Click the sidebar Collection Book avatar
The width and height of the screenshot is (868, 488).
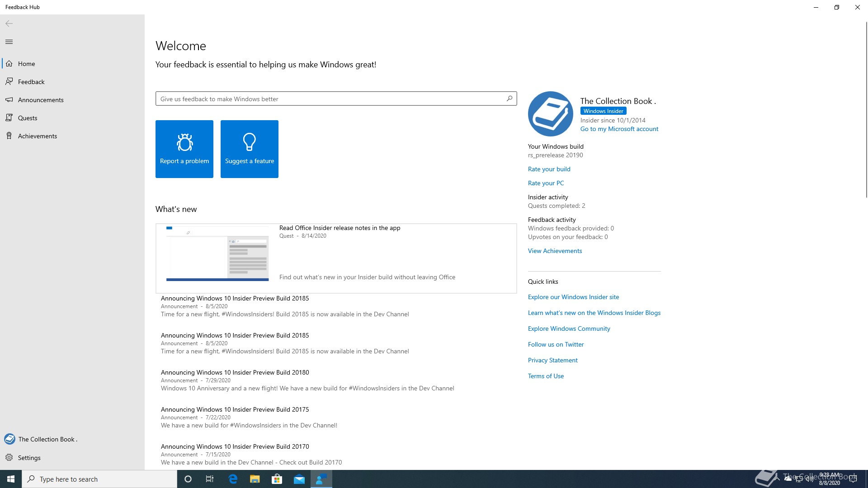tap(9, 439)
